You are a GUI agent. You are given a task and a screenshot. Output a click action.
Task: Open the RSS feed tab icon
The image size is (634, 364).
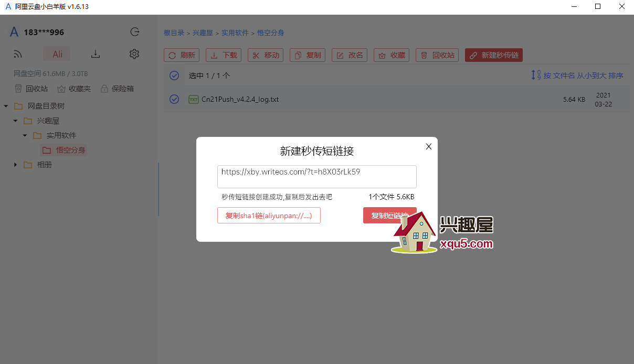coord(18,54)
